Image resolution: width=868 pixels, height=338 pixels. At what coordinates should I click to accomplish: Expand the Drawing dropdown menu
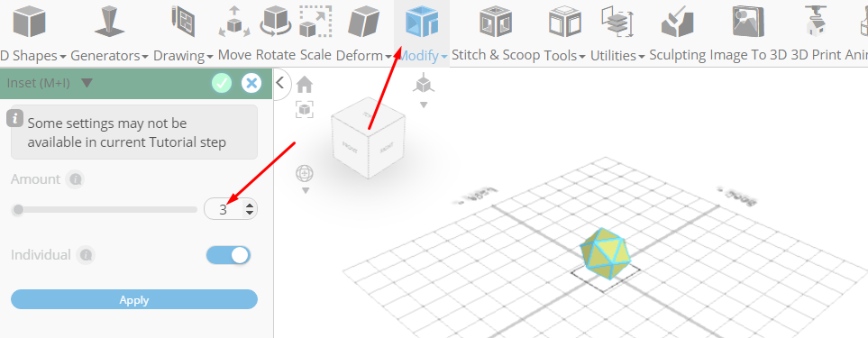click(x=183, y=55)
